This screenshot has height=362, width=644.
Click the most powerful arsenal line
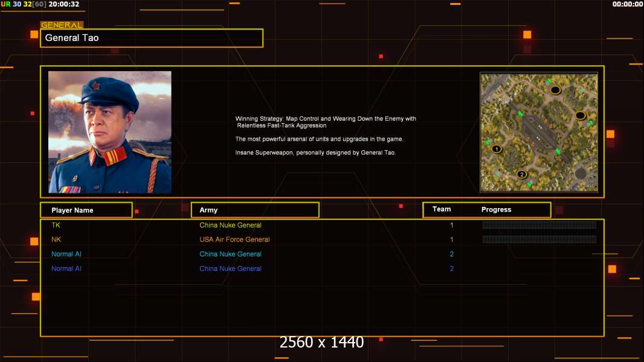(319, 139)
